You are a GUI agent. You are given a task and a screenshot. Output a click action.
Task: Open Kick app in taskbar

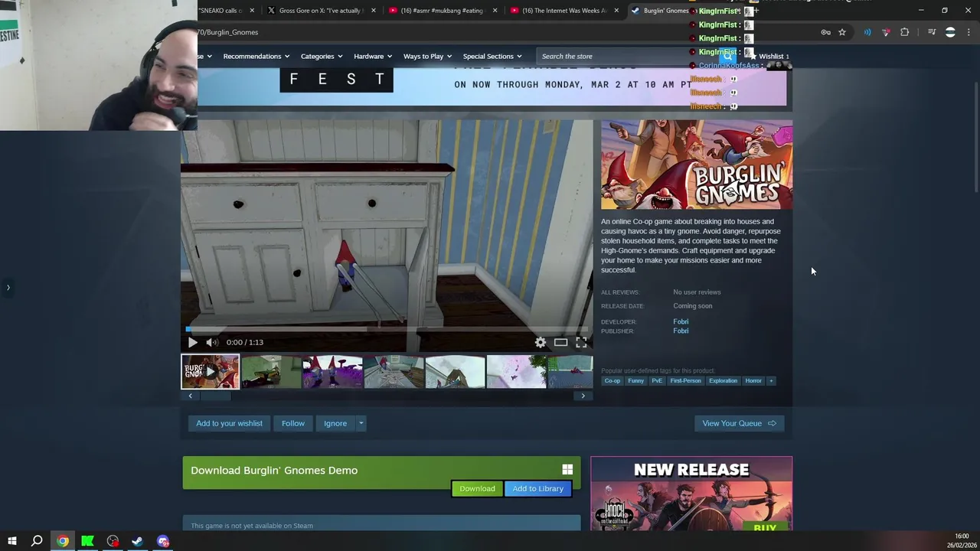pyautogui.click(x=87, y=541)
